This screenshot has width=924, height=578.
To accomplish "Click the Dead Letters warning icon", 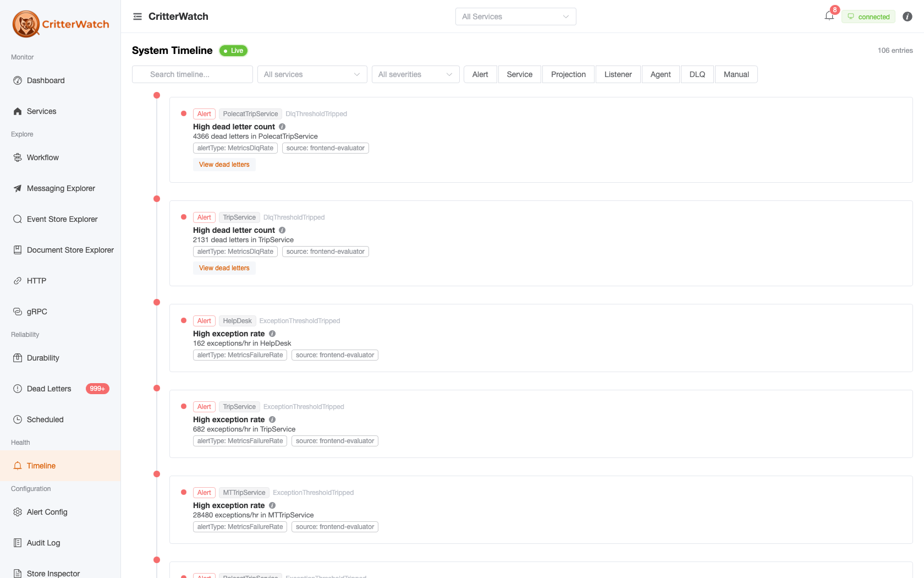I will (x=18, y=389).
